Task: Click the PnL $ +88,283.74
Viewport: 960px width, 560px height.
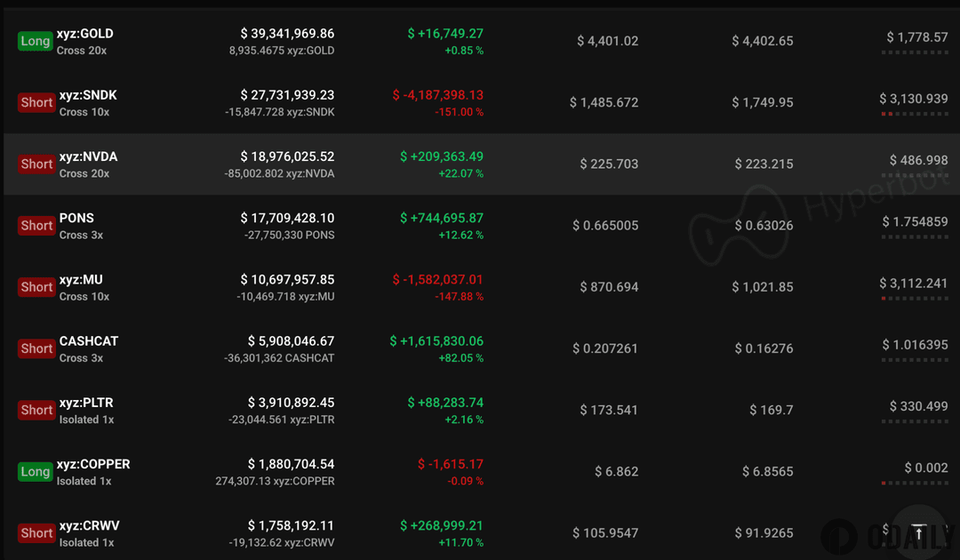Action: click(x=445, y=403)
